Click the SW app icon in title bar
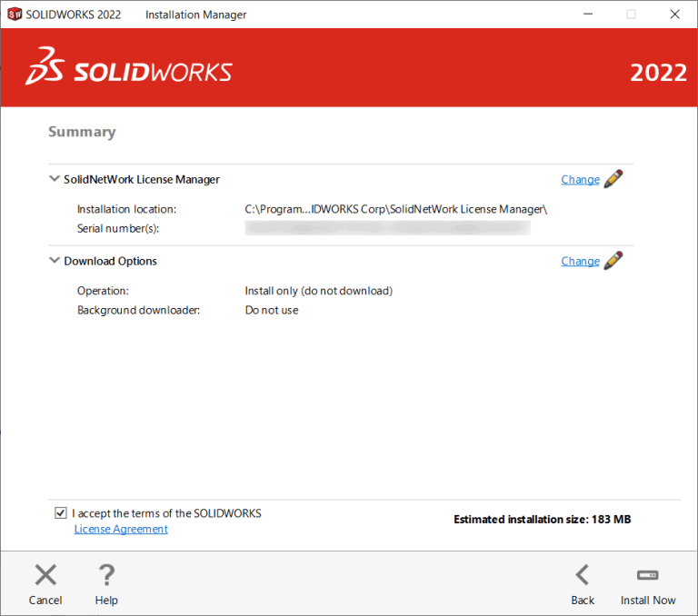This screenshot has height=616, width=698. click(x=14, y=15)
